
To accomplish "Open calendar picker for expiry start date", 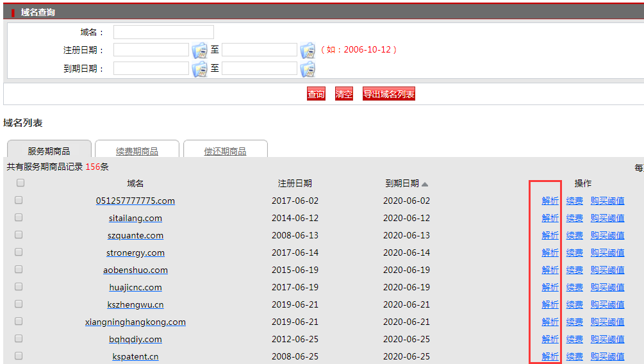I will [x=199, y=69].
